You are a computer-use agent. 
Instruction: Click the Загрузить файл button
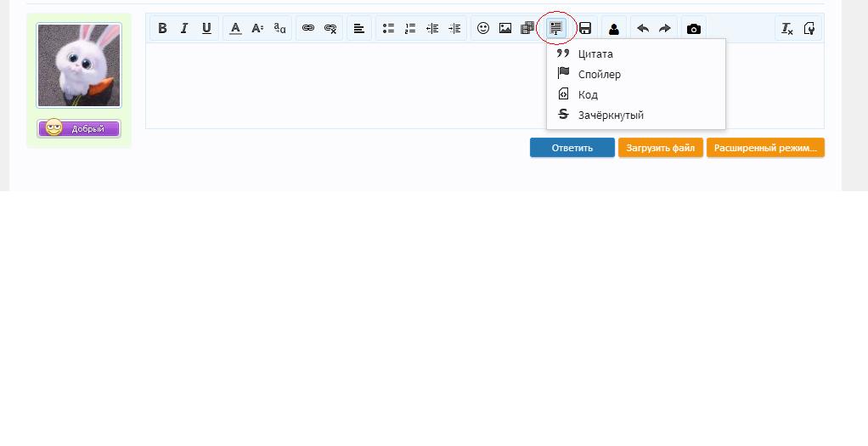coord(660,148)
